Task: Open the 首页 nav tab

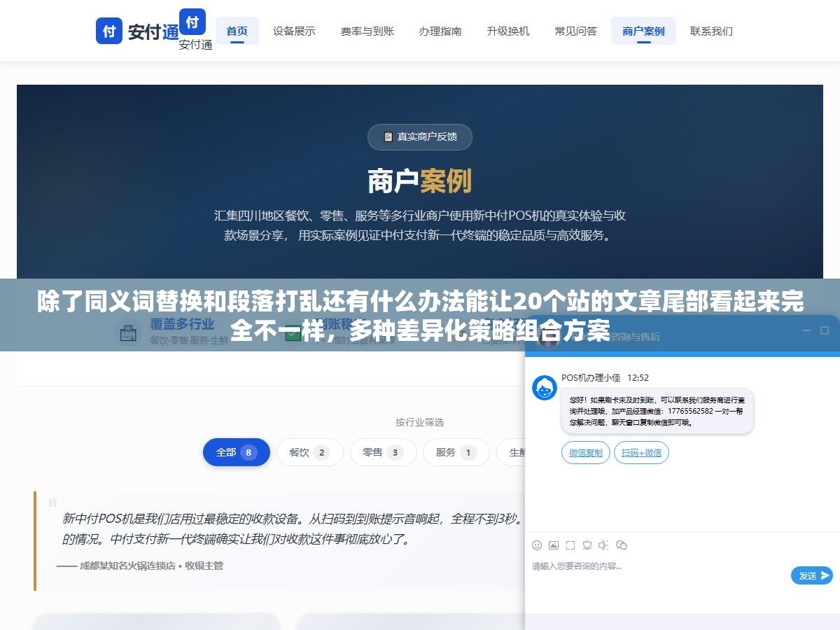Action: (237, 31)
